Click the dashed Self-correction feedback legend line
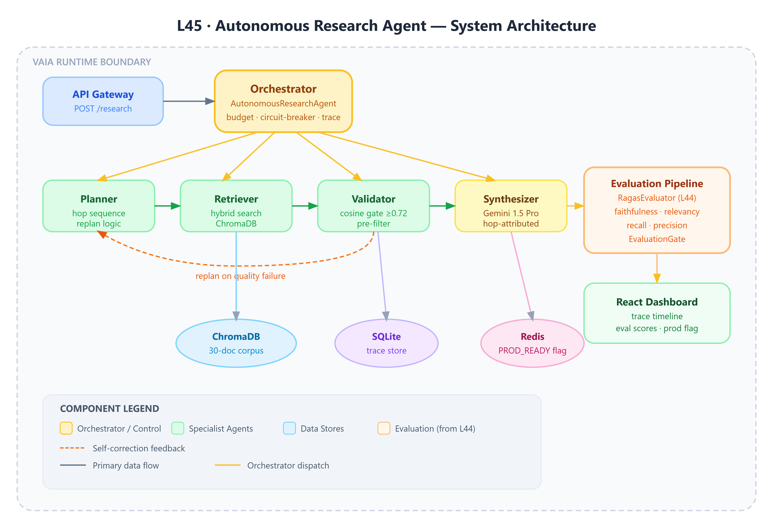This screenshot has height=532, width=773. coord(72,448)
